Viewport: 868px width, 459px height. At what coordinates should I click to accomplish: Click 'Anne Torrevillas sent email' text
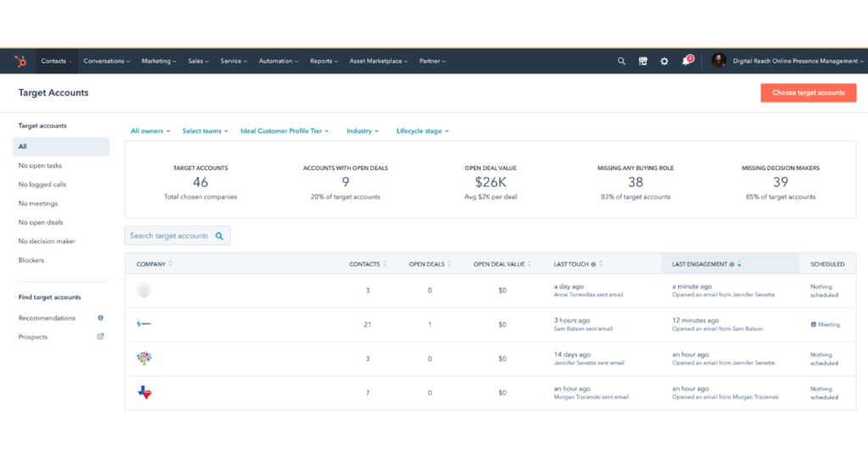(588, 295)
